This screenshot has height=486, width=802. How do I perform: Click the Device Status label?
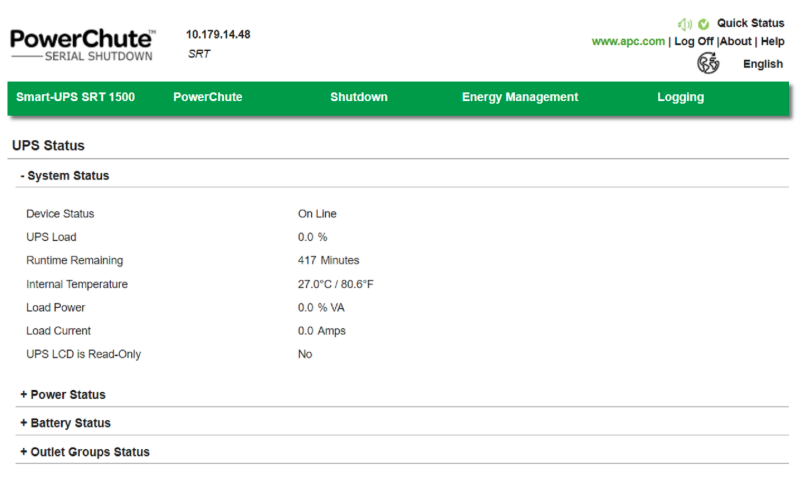pos(60,214)
